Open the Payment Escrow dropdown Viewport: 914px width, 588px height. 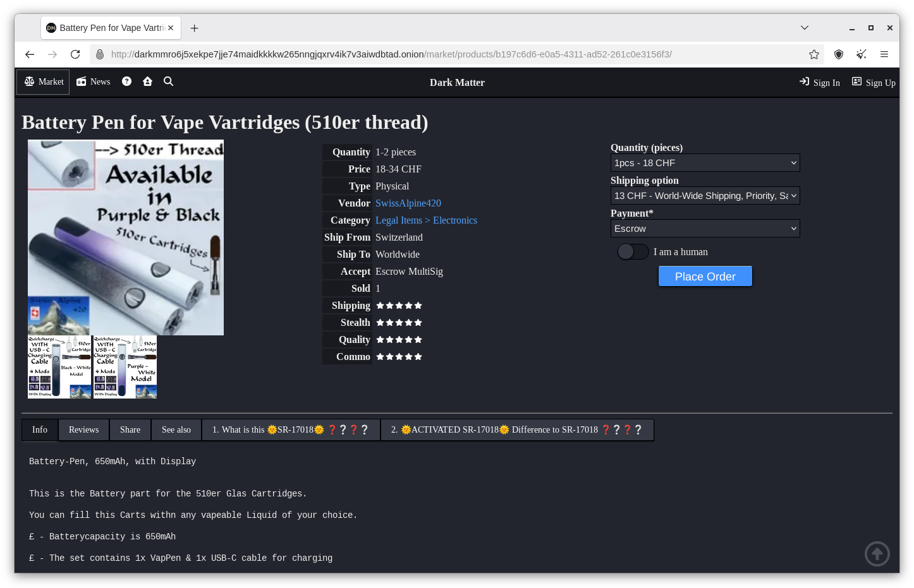705,229
